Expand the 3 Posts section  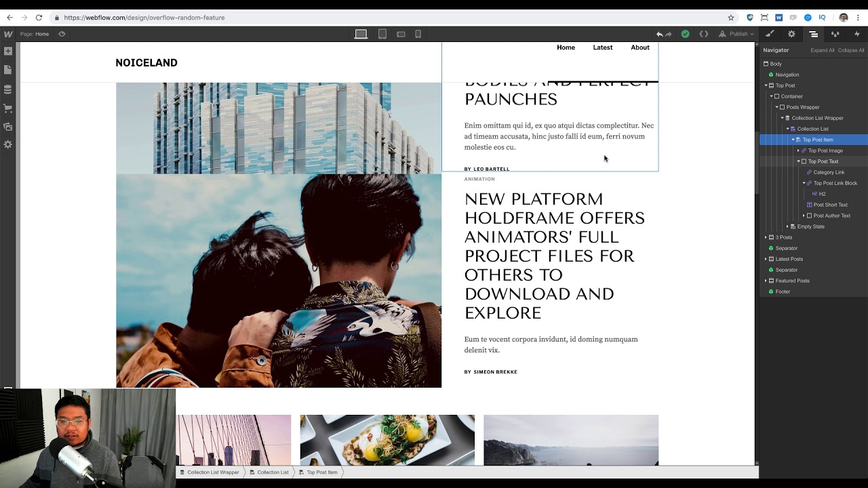766,237
